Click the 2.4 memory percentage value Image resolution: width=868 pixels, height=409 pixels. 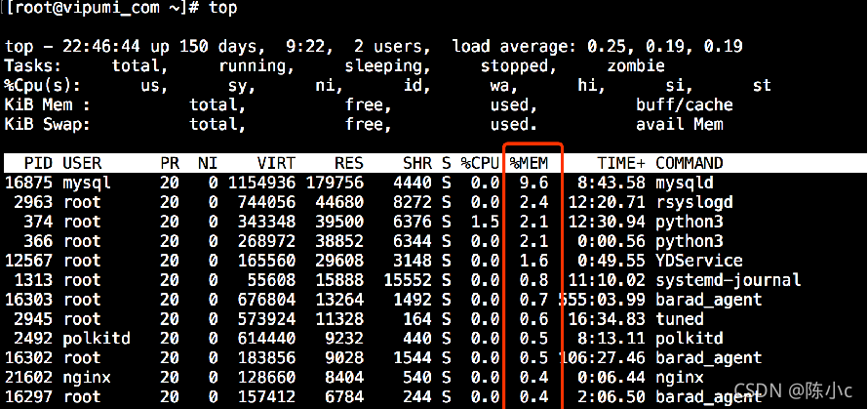(533, 202)
